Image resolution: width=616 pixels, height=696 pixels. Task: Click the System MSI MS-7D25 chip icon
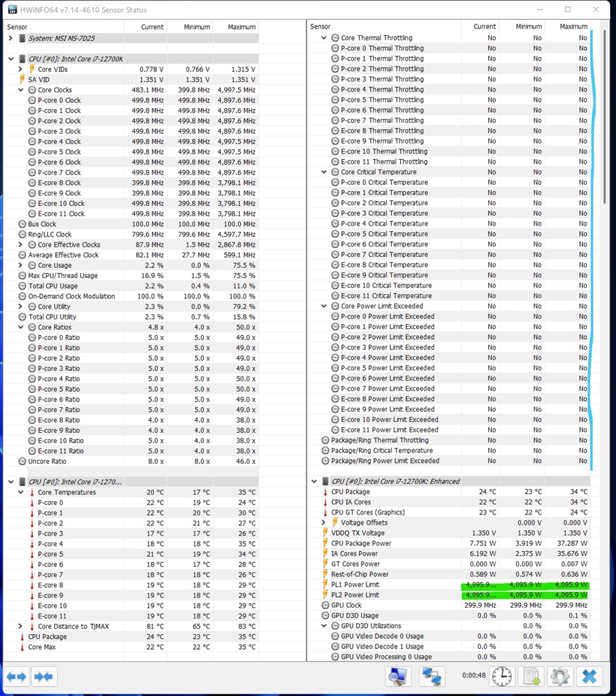click(22, 38)
